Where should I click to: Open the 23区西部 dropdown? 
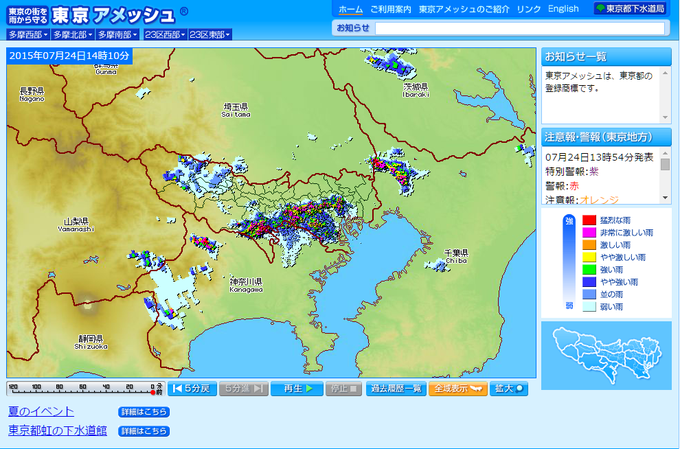tap(165, 35)
